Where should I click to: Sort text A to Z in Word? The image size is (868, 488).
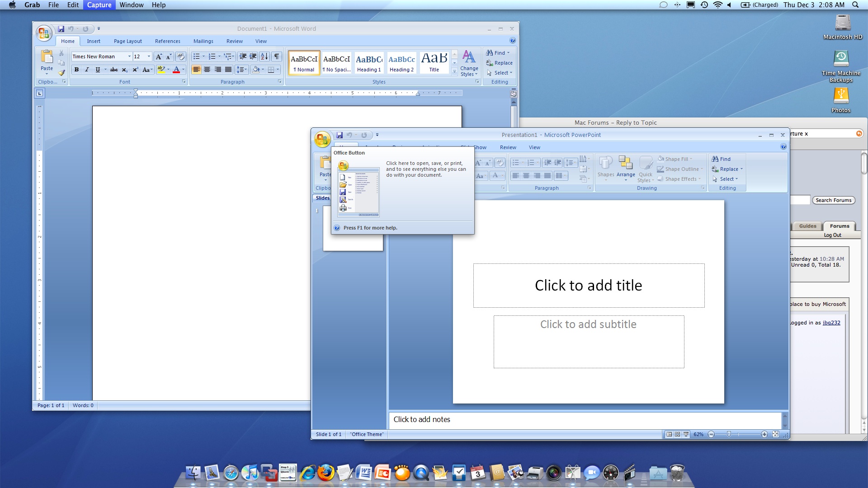click(264, 56)
